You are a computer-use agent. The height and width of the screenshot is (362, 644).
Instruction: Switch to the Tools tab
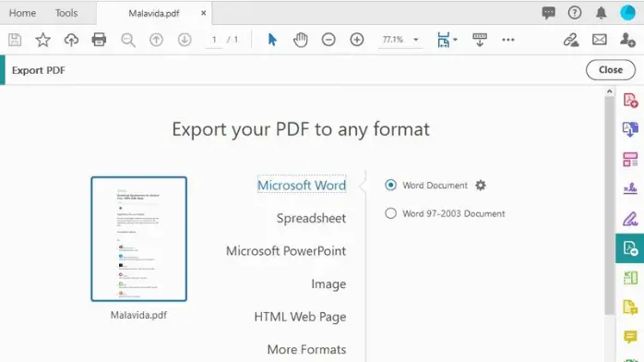66,13
